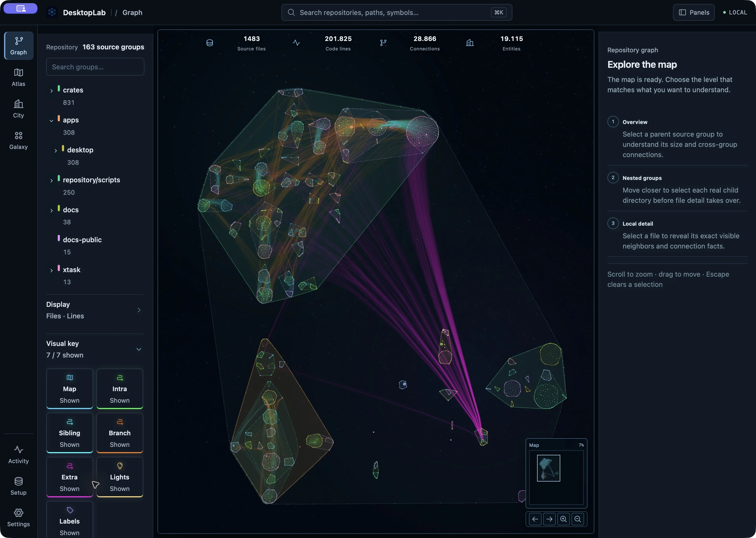756x538 pixels.
Task: Toggle the Map visual key
Action: [70, 389]
